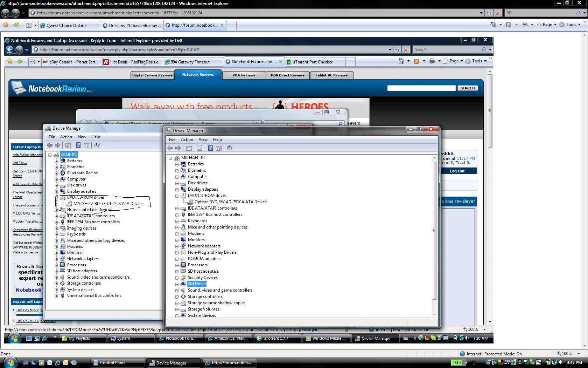
Task: Click the inner browser blue Back button
Action: click(9, 50)
